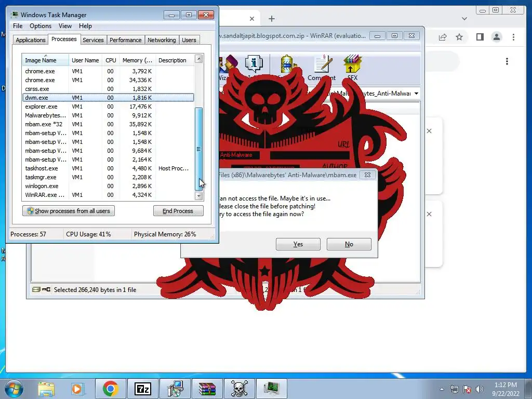Switch to the Networking tab
Image resolution: width=532 pixels, height=399 pixels.
tap(162, 40)
